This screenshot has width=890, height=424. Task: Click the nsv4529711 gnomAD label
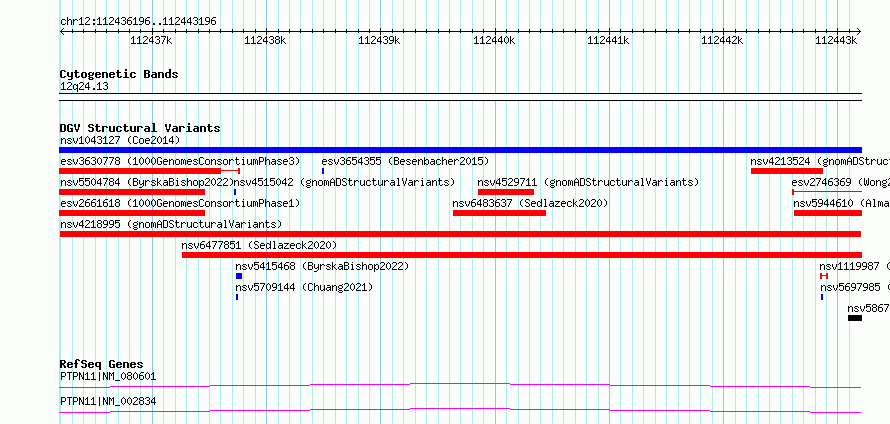click(x=588, y=182)
